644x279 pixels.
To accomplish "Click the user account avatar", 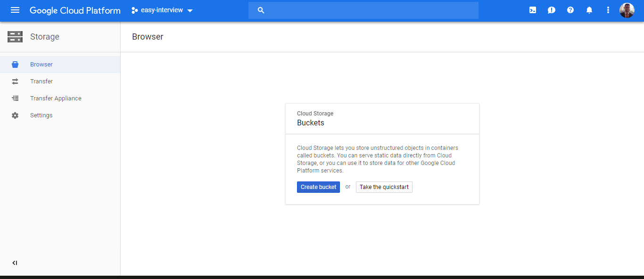I will (627, 10).
